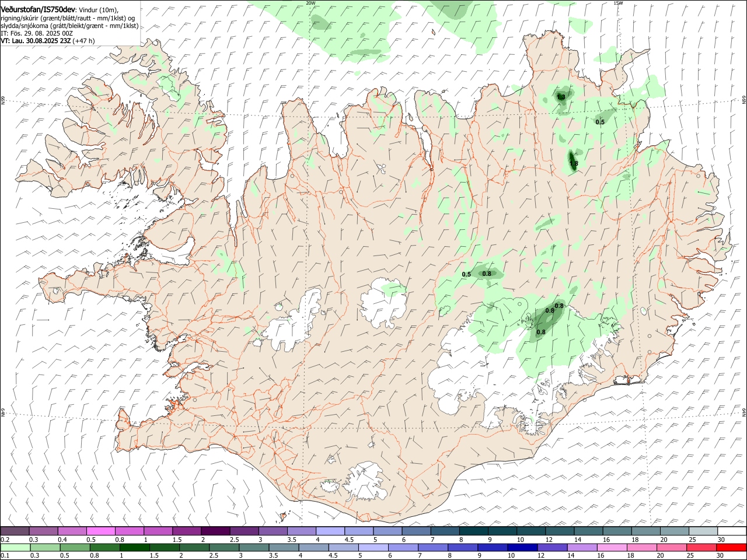The image size is (747, 560).
Task: Select the pale green 0.1 swatch in lower legend row
Action: 15,547
